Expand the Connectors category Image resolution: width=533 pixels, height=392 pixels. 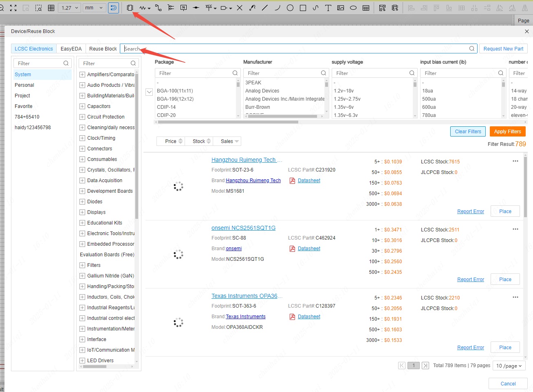coord(82,149)
